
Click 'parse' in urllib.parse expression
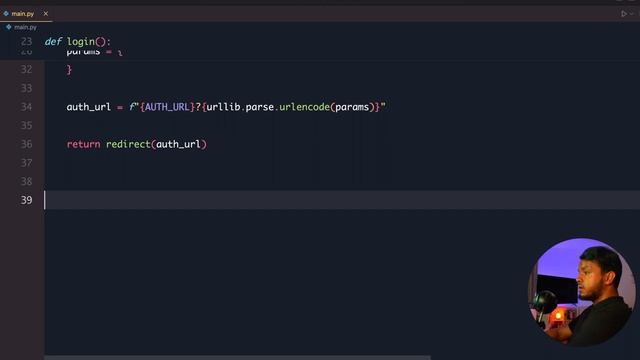260,107
